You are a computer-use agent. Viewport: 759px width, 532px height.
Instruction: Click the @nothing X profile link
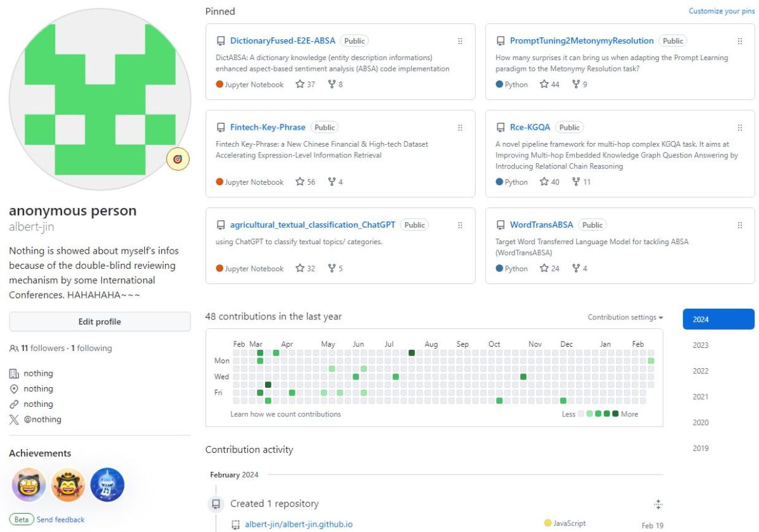[x=42, y=419]
